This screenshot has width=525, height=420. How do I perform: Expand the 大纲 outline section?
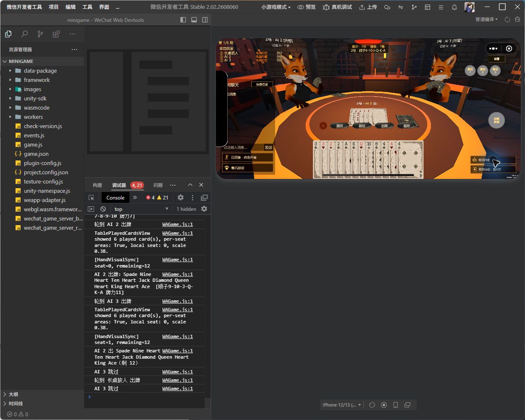[13, 394]
